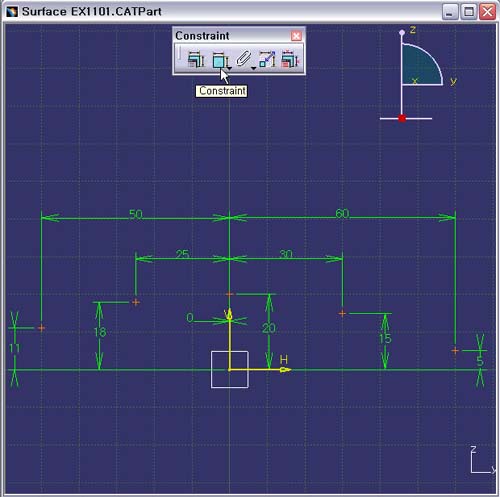Close the Constraint toolbar
Image resolution: width=500 pixels, height=497 pixels.
pos(296,36)
